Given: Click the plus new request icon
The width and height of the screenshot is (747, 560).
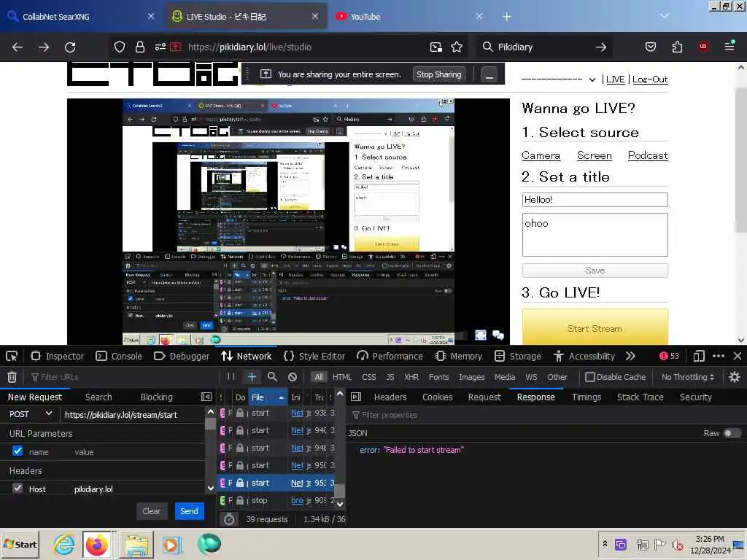Looking at the screenshot, I should click(252, 377).
